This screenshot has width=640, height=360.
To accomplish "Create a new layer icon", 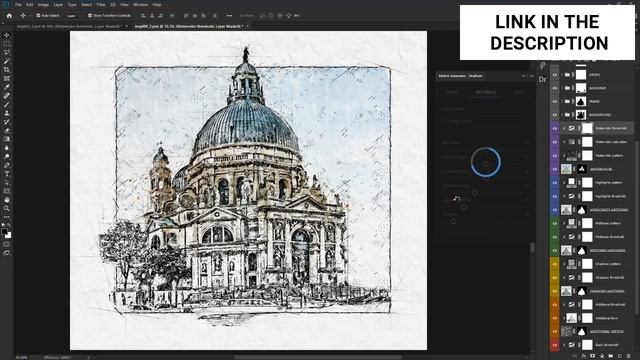I will (x=619, y=356).
